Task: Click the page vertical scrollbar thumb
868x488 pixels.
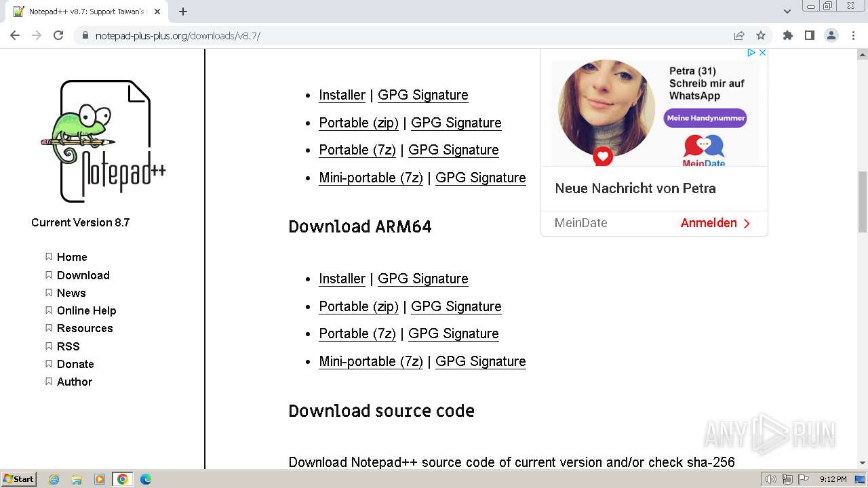Action: click(863, 202)
